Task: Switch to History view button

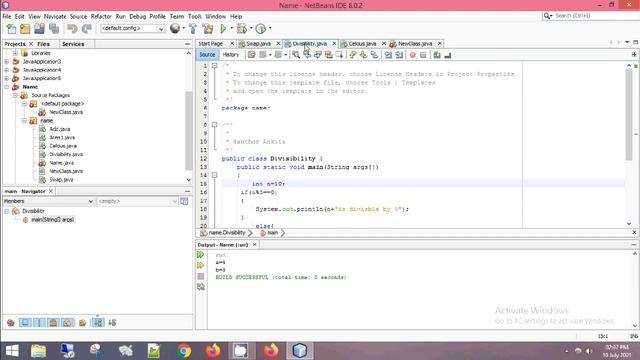Action: click(231, 55)
